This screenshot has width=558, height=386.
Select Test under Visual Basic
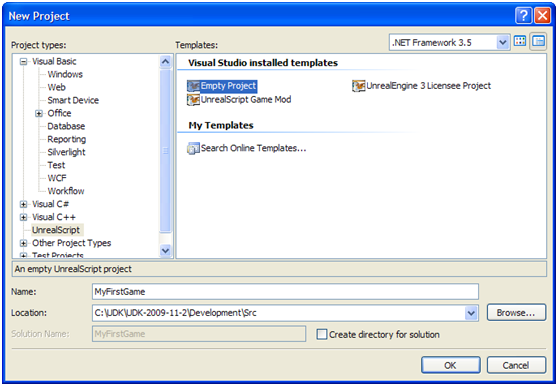tap(56, 165)
